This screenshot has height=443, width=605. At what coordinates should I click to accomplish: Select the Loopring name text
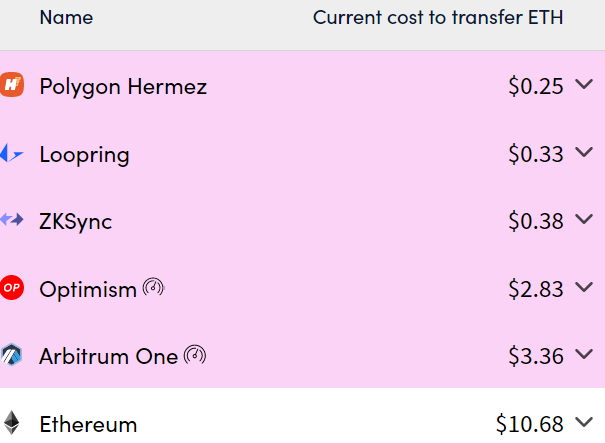(84, 155)
